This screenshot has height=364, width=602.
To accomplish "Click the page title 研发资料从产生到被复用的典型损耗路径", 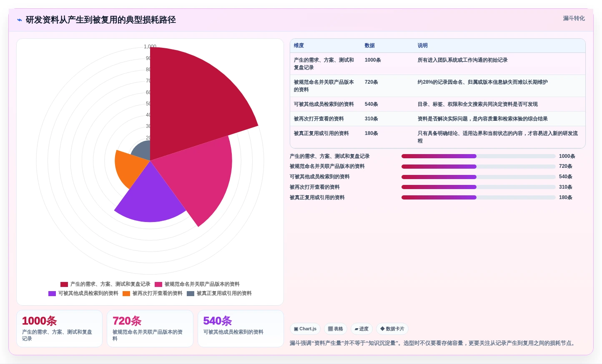I will pyautogui.click(x=101, y=20).
